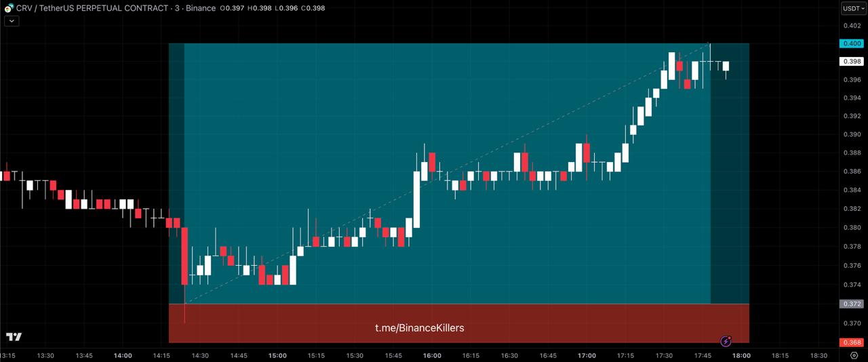Open the USDT currency dropdown
The width and height of the screenshot is (868, 362).
click(852, 8)
